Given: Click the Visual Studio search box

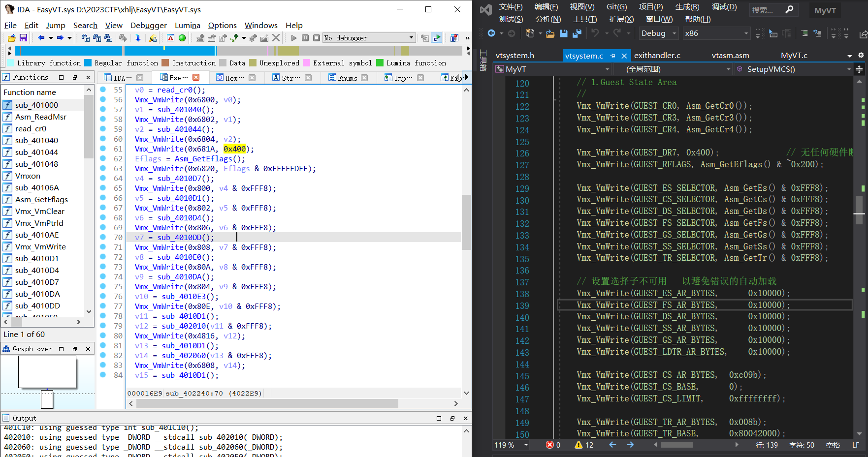Looking at the screenshot, I should point(766,10).
